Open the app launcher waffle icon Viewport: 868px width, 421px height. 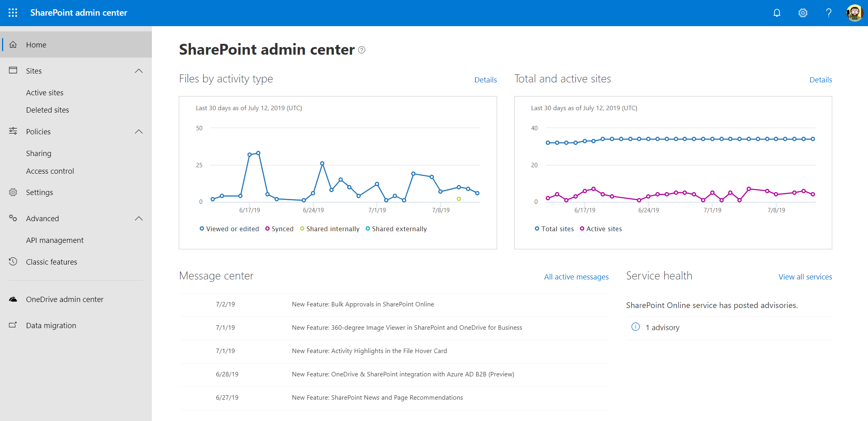(x=13, y=13)
